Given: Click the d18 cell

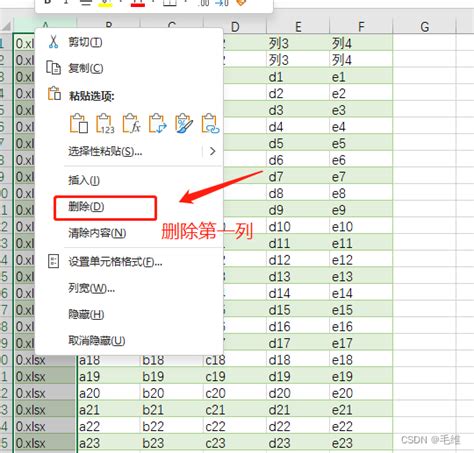Looking at the screenshot, I should [x=298, y=360].
